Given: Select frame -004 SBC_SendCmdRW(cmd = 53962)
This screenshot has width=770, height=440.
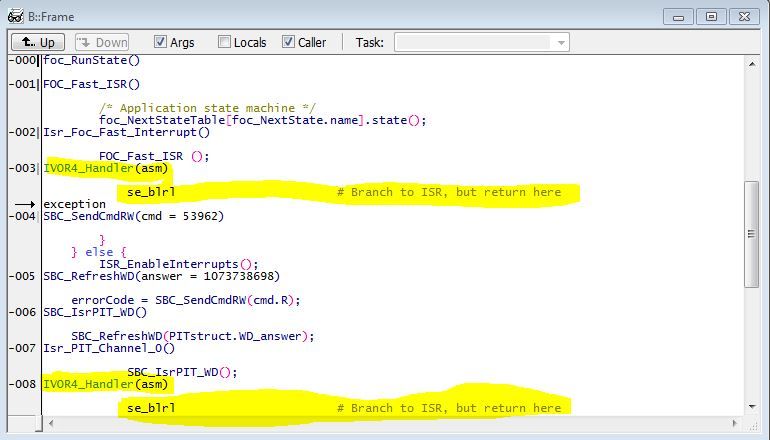Looking at the screenshot, I should click(x=134, y=216).
